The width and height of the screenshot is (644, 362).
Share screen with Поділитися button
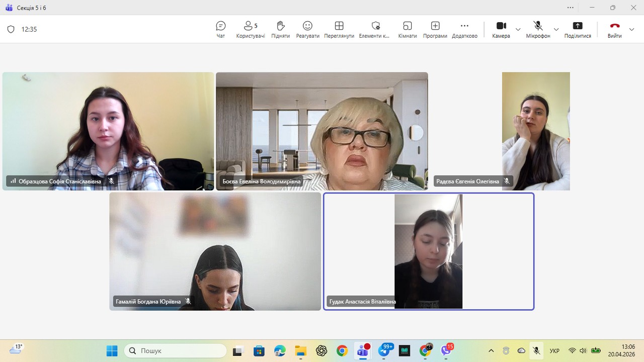coord(577,29)
